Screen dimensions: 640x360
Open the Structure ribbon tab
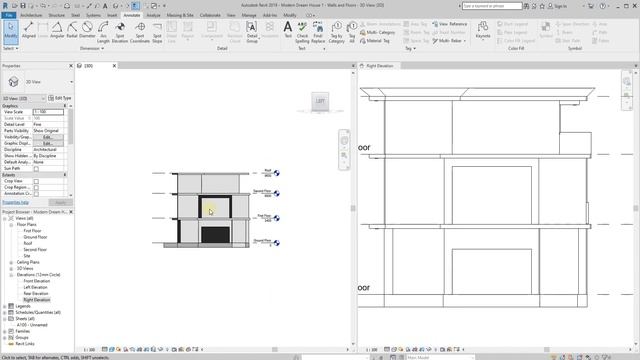click(x=57, y=15)
